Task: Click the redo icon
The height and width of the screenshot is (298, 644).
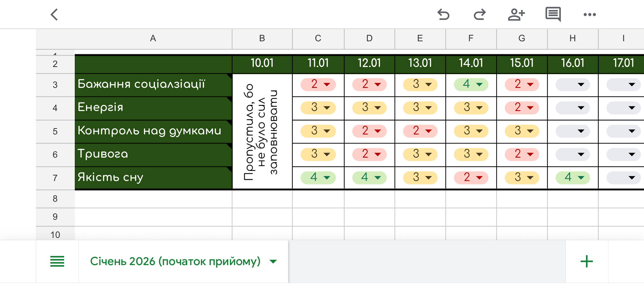Action: pyautogui.click(x=479, y=15)
